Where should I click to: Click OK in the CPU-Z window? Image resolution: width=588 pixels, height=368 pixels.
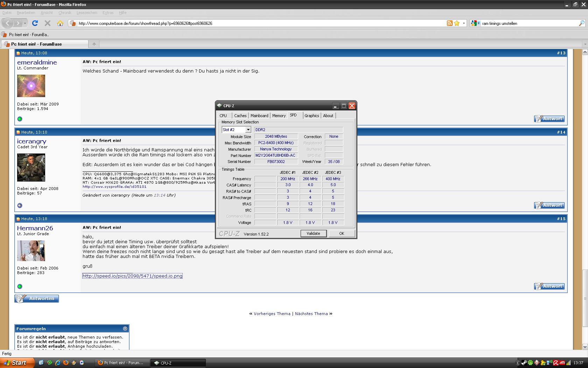pos(342,233)
